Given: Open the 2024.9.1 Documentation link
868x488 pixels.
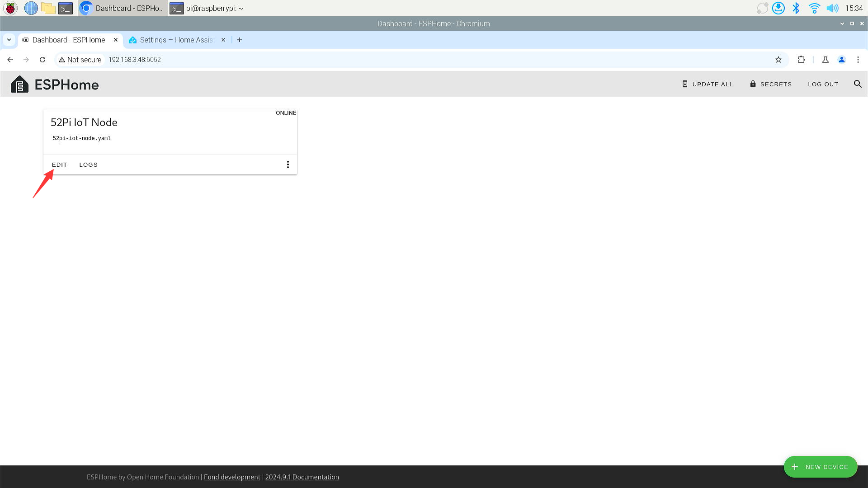Looking at the screenshot, I should [302, 477].
